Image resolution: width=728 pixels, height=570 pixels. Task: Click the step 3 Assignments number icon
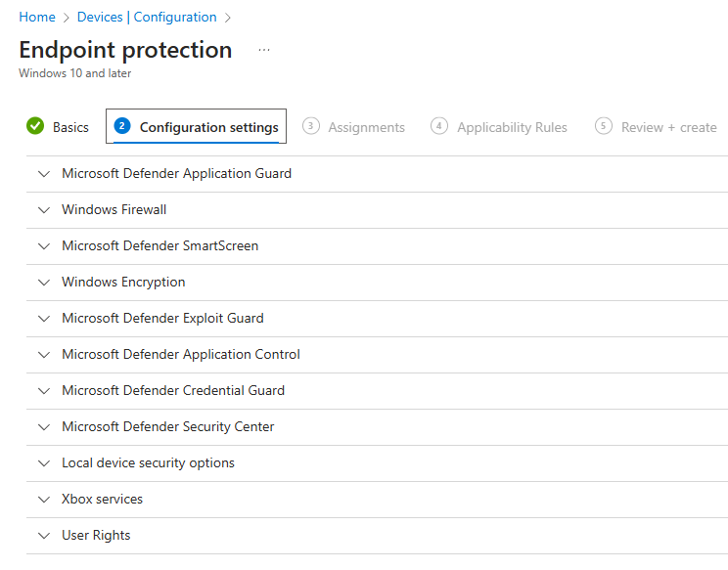pyautogui.click(x=311, y=126)
